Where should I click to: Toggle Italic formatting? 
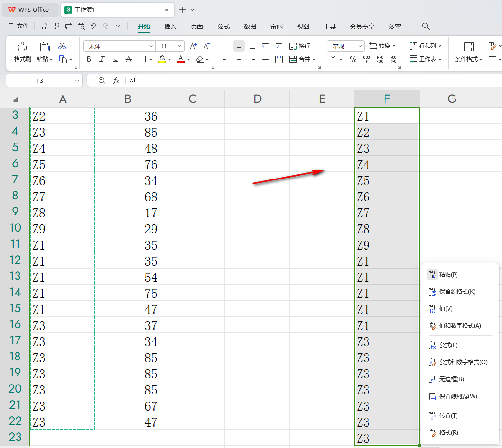click(x=102, y=59)
